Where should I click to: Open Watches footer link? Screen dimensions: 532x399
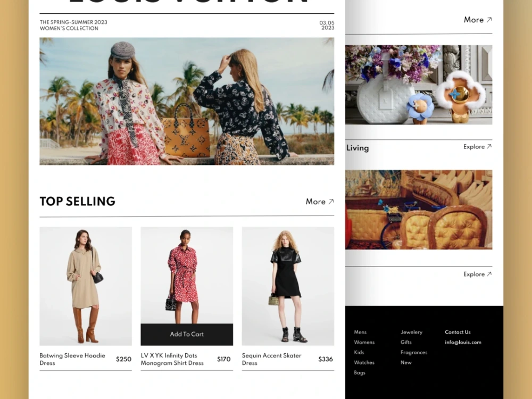point(364,363)
